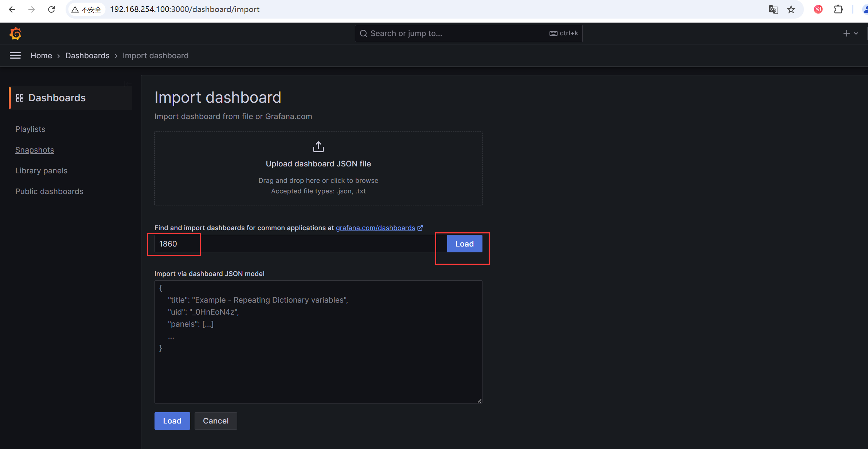Reload the page with refresh icon

[x=51, y=9]
